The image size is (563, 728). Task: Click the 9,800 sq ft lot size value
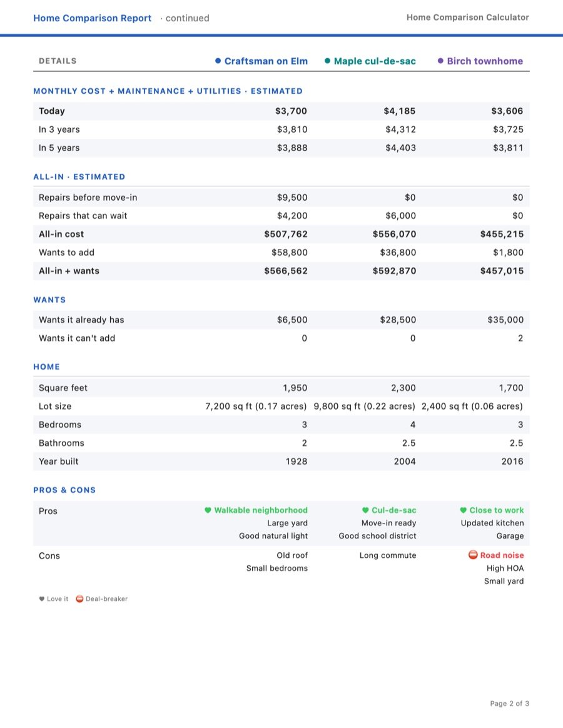(x=364, y=407)
